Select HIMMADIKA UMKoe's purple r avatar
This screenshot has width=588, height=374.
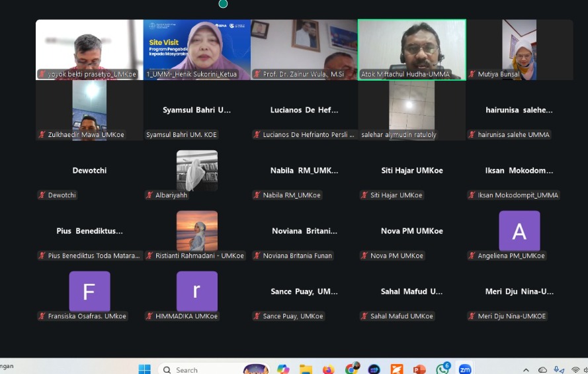click(x=196, y=291)
